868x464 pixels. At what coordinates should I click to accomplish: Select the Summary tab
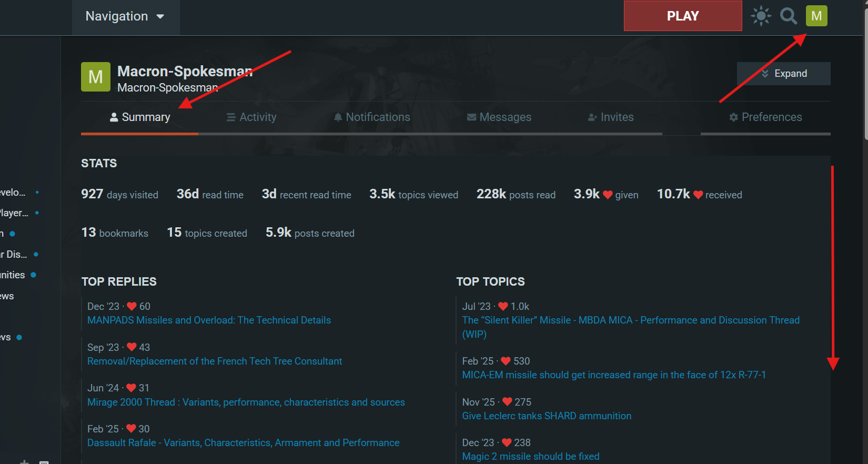(x=140, y=117)
